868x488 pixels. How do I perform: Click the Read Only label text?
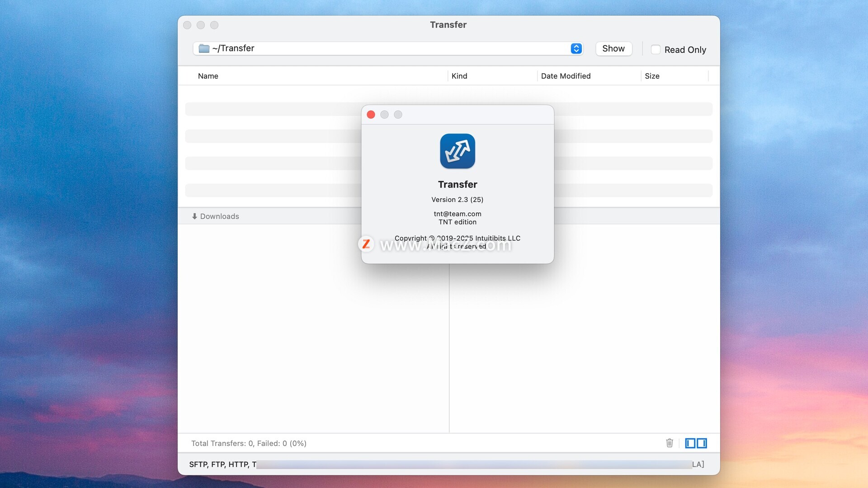point(685,50)
